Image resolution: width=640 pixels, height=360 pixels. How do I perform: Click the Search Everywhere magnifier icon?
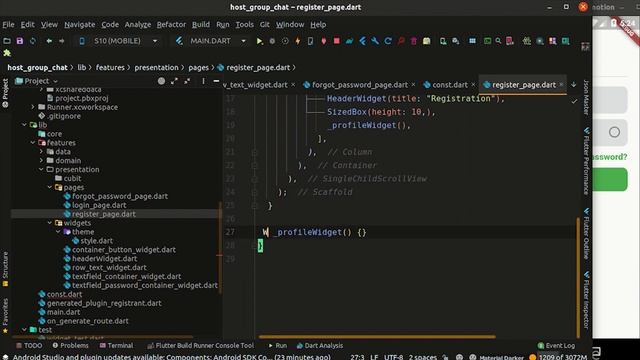click(x=498, y=41)
